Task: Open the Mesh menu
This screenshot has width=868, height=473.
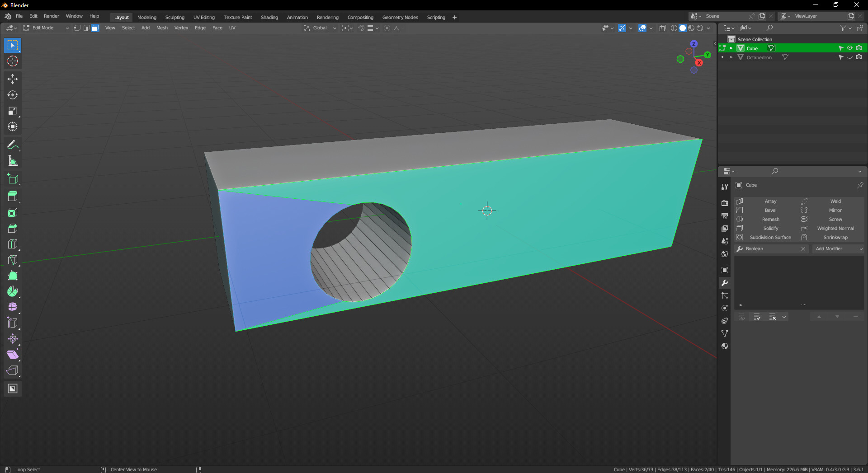Action: point(162,28)
